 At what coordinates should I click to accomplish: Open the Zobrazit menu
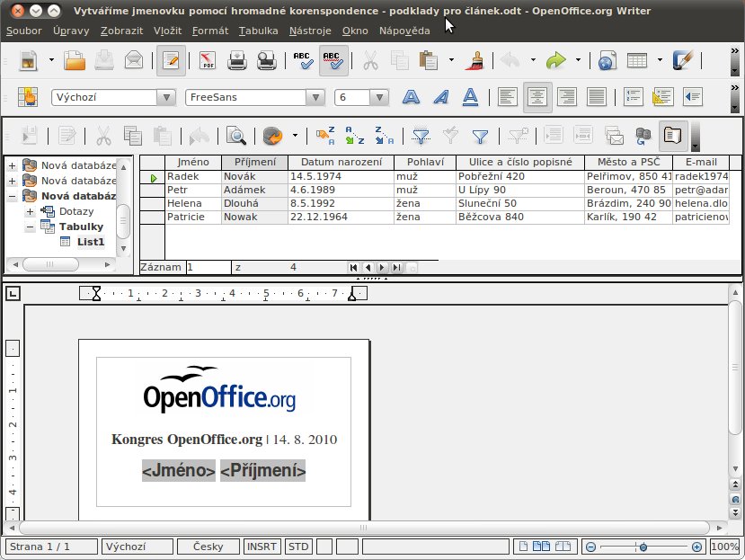[x=121, y=31]
